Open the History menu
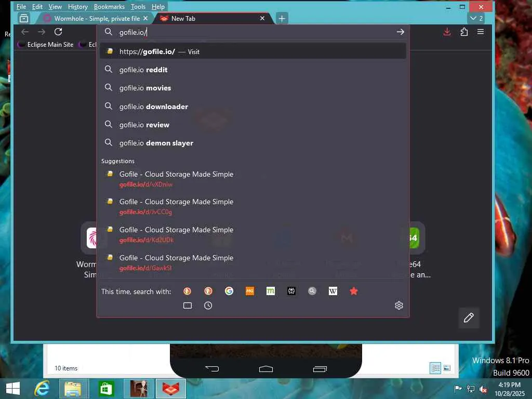532x399 pixels. coord(78,7)
